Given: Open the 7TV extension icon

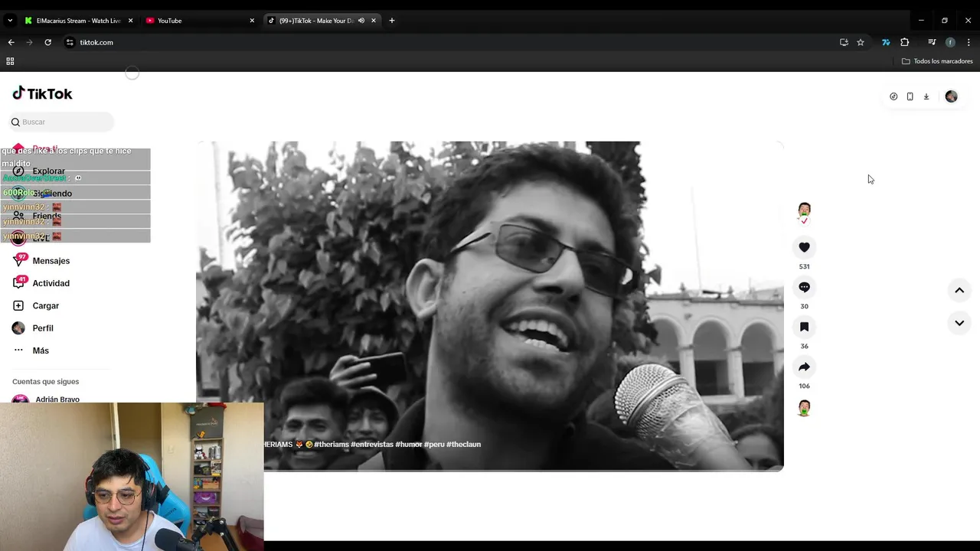Looking at the screenshot, I should [886, 42].
